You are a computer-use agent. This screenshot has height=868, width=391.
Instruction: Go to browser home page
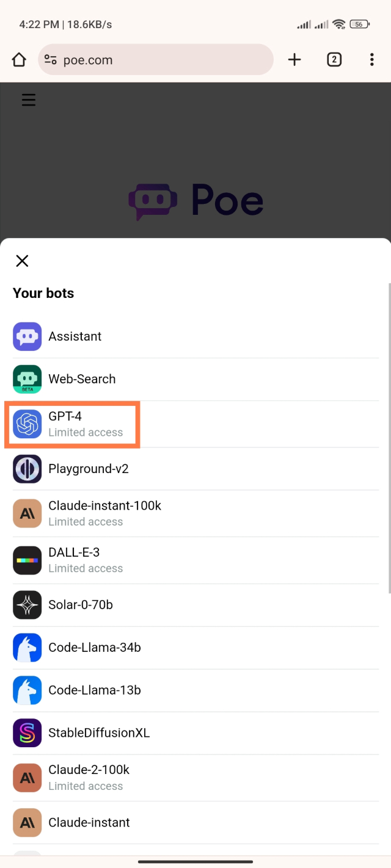19,59
